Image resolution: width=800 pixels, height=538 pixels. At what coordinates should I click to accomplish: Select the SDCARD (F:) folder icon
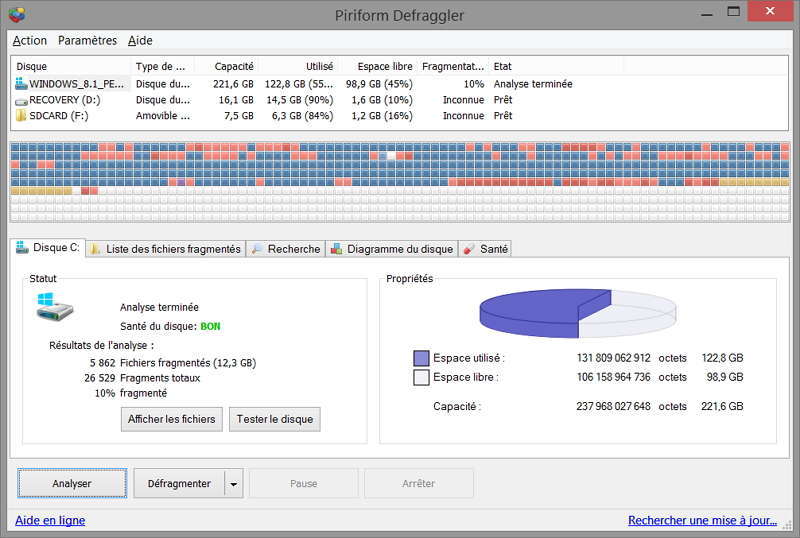(21, 115)
